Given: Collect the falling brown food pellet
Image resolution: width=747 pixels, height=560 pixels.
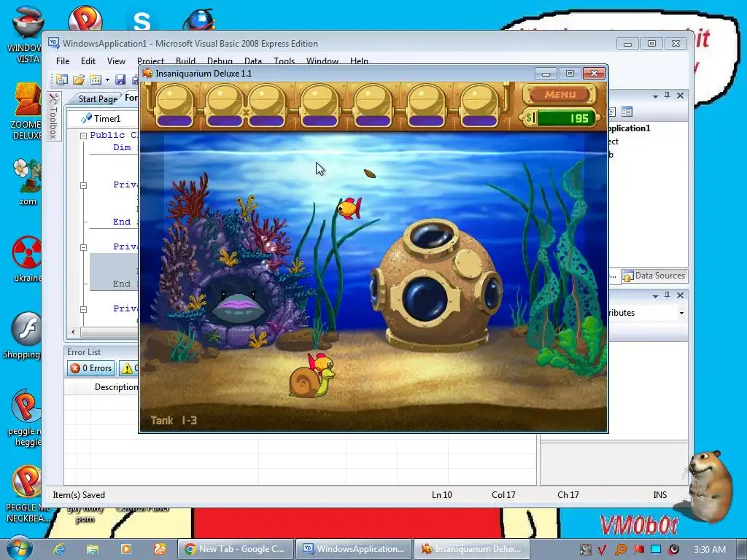Looking at the screenshot, I should point(369,174).
